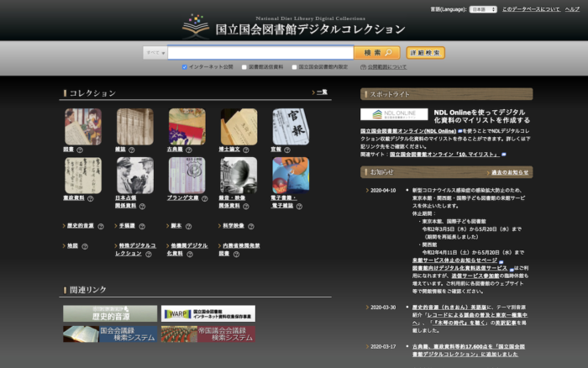
Task: Uncheck the インターネット公開 checkbox
Action: (185, 66)
